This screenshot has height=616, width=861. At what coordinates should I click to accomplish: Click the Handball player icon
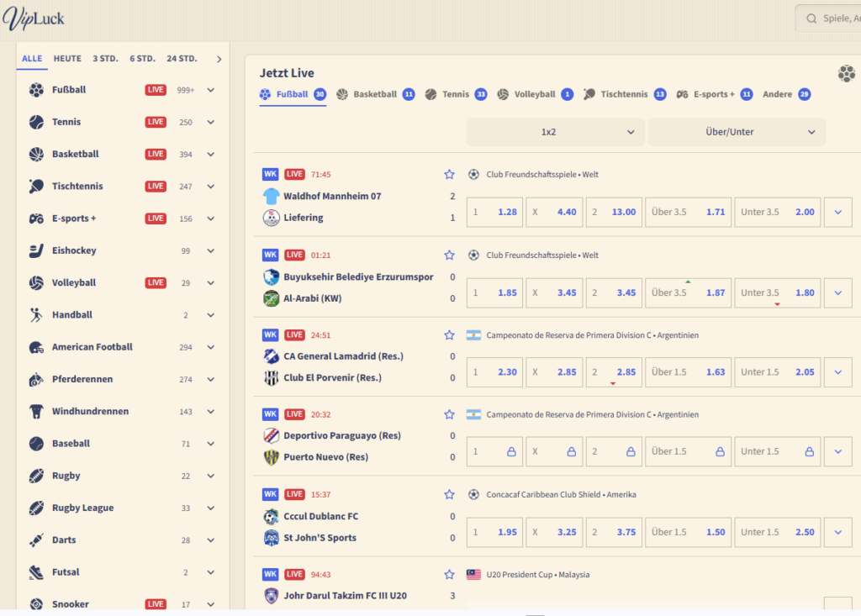tap(36, 315)
